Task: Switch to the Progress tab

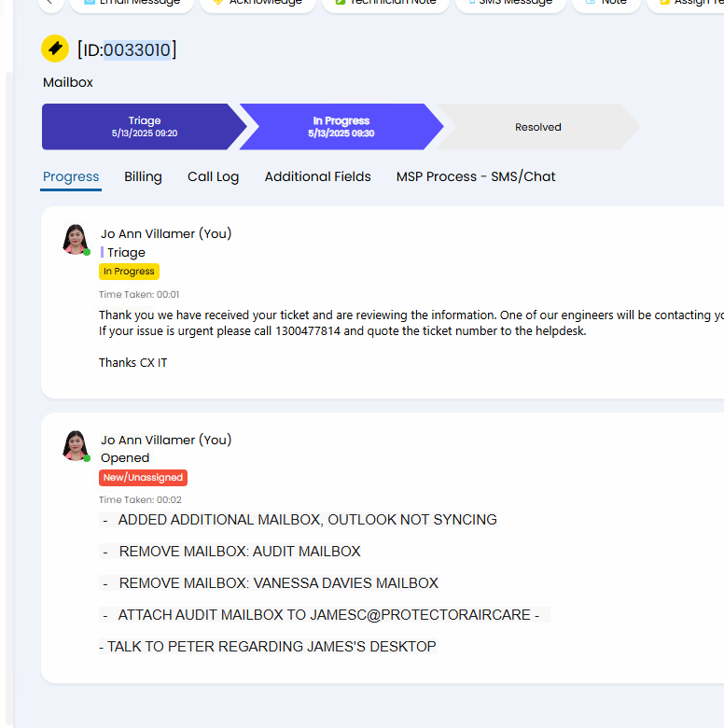Action: click(71, 177)
